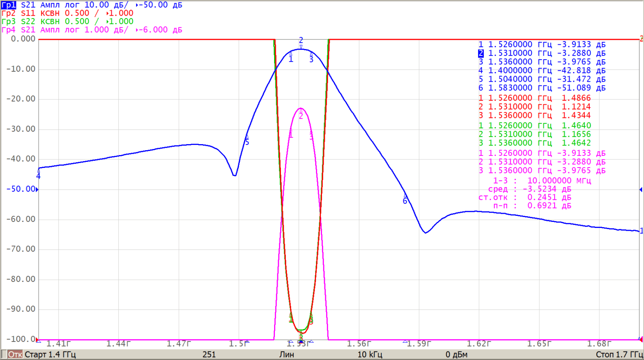The width and height of the screenshot is (644, 360).
Task: Select the highlighted marker 2 number in the blue marker list
Action: [481, 53]
